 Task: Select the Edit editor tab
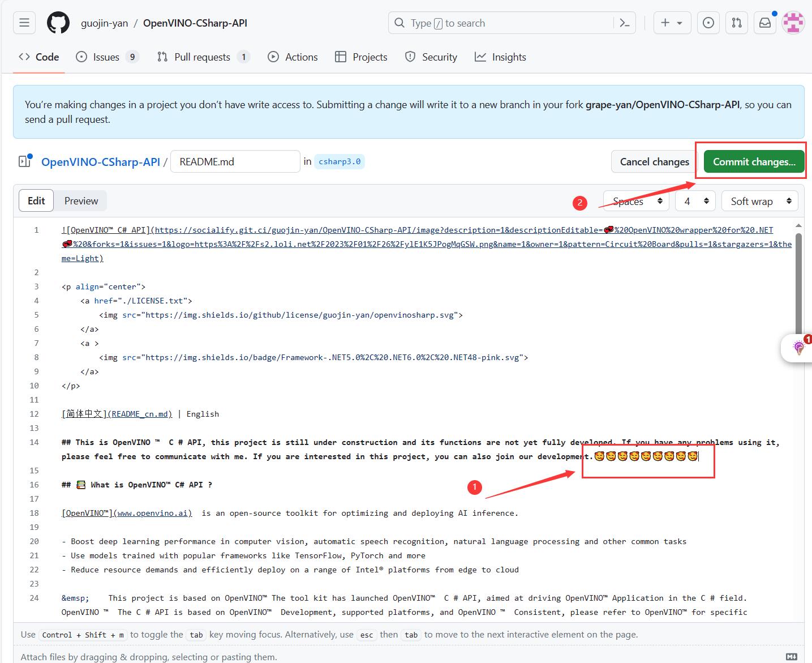36,201
